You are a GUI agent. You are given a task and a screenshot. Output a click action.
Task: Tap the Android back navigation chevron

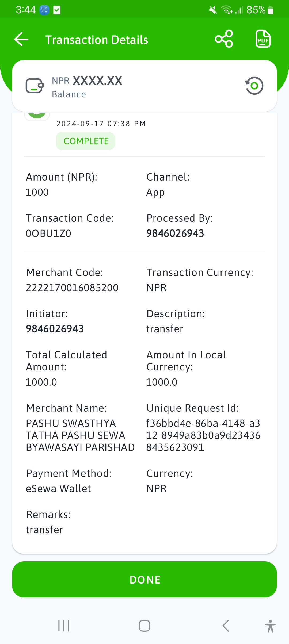(226, 626)
